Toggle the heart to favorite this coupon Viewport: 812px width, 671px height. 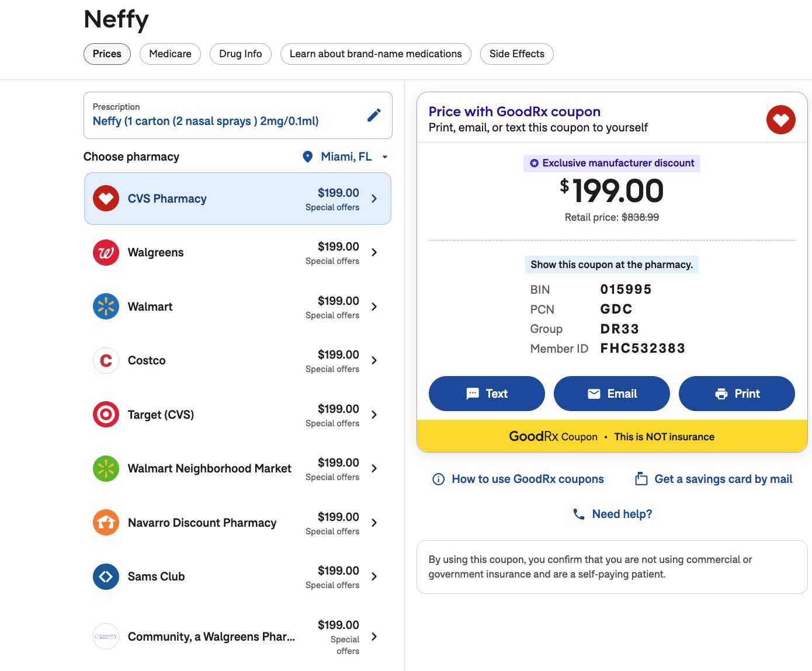pyautogui.click(x=781, y=119)
